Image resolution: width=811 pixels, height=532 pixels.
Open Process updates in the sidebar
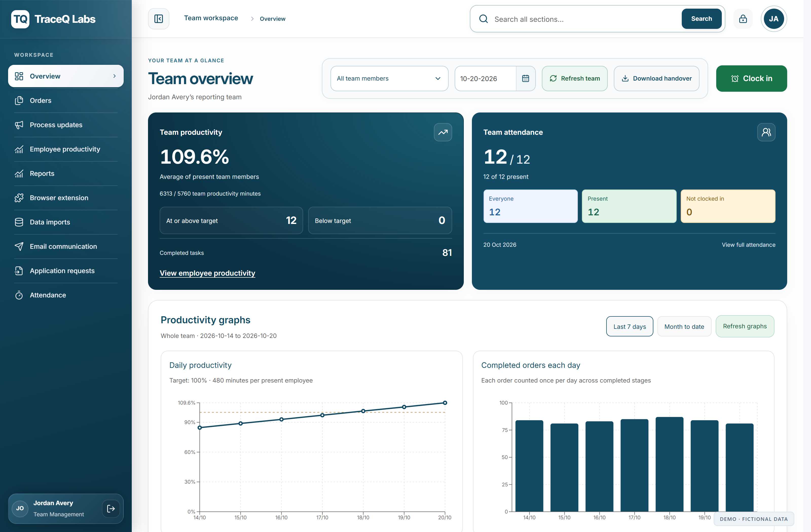pyautogui.click(x=66, y=125)
